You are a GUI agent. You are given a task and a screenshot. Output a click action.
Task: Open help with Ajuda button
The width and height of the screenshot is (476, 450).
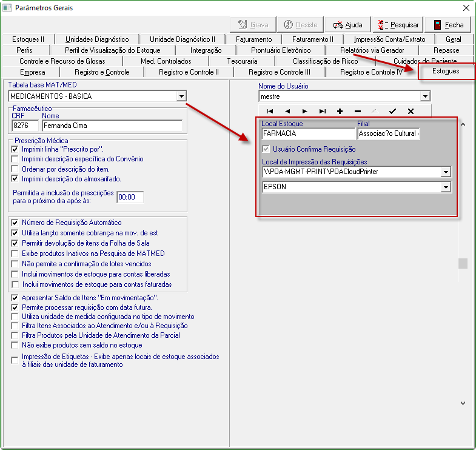tap(348, 25)
